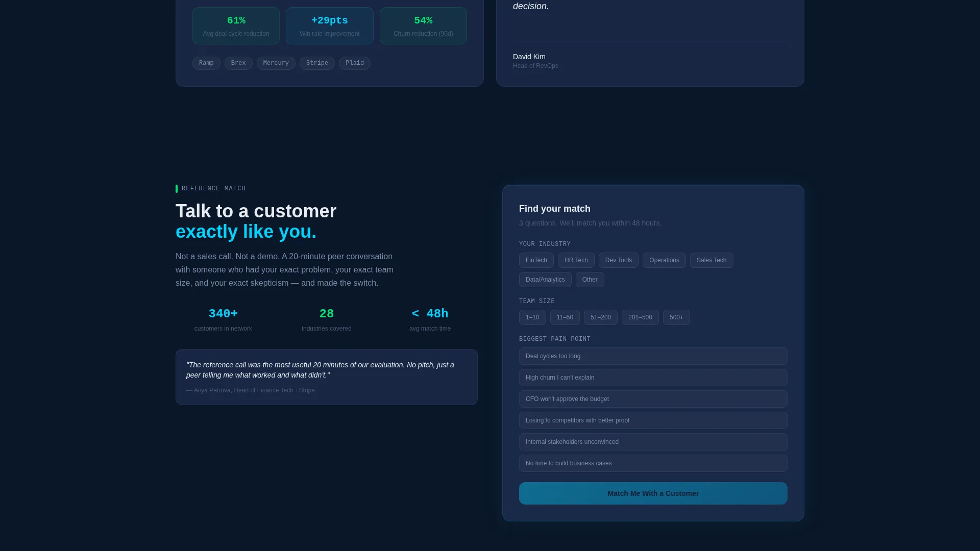Click the 54% churn reduction stat

[x=423, y=26]
